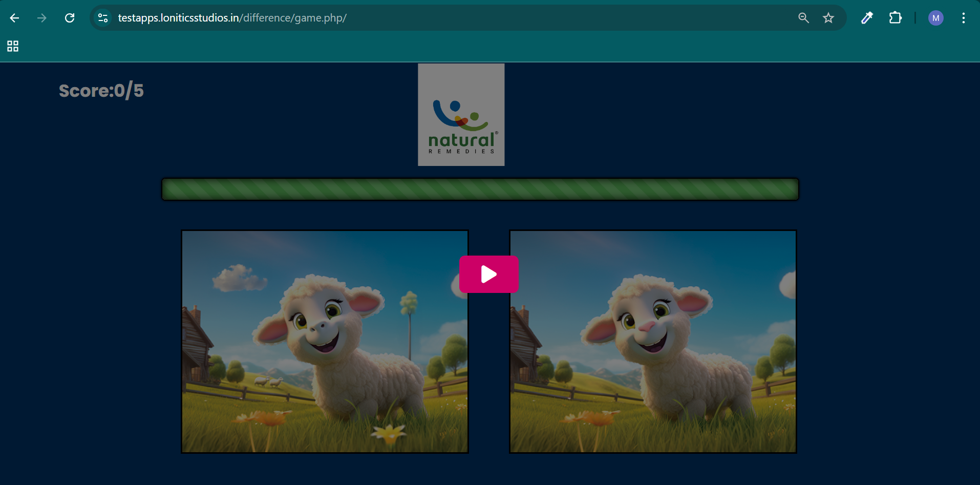Click the small cloud in left picture
The image size is (980, 485).
239,278
